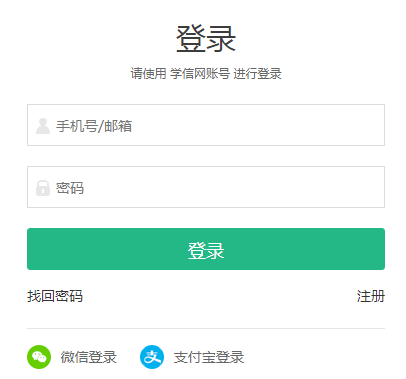Click the white 登录 label on green button
Image resolution: width=406 pixels, height=379 pixels.
pyautogui.click(x=206, y=250)
